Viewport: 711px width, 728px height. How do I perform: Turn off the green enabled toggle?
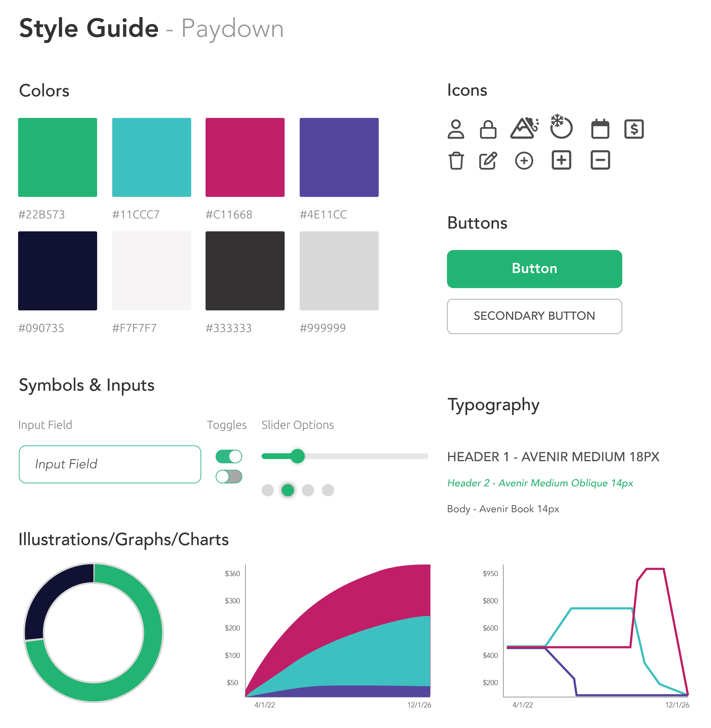pos(229,456)
